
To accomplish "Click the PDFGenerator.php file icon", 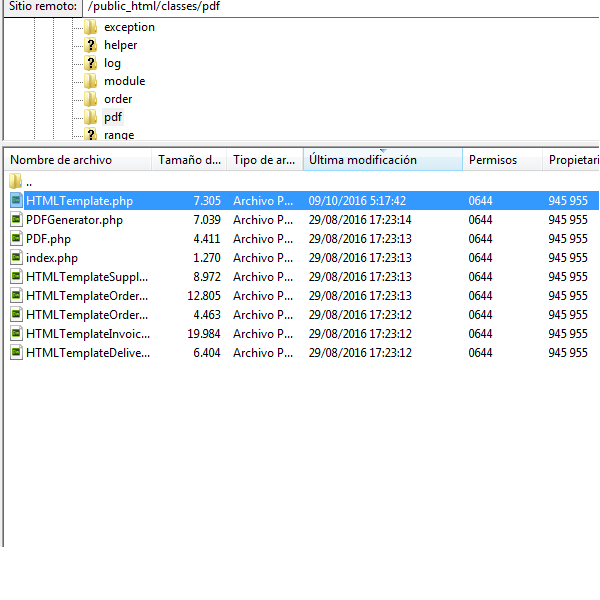I will coord(16,219).
